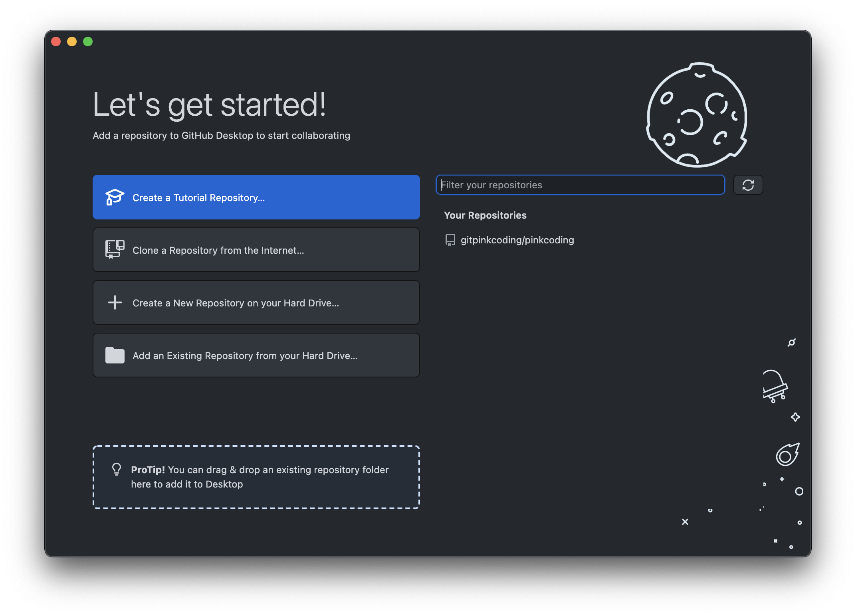The height and width of the screenshot is (616, 856).
Task: Click the clone repository icon
Action: pyautogui.click(x=115, y=250)
